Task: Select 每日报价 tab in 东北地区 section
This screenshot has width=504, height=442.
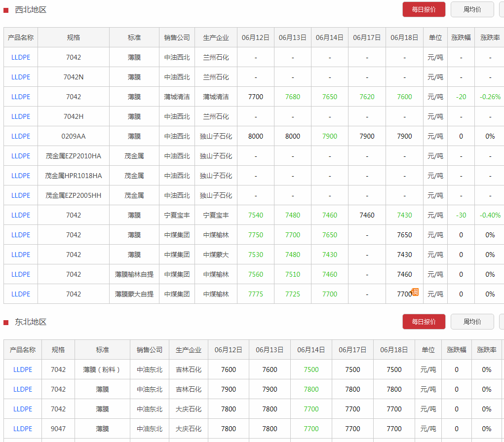Action: [x=424, y=322]
